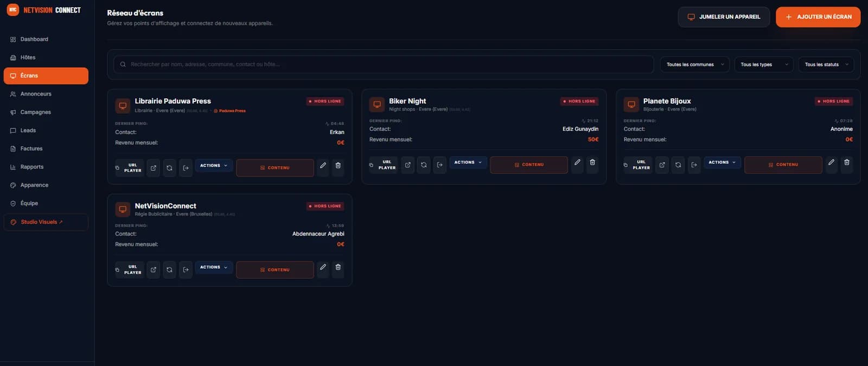The width and height of the screenshot is (868, 366).
Task: Edit Biker Night with pencil icon
Action: coord(577,162)
